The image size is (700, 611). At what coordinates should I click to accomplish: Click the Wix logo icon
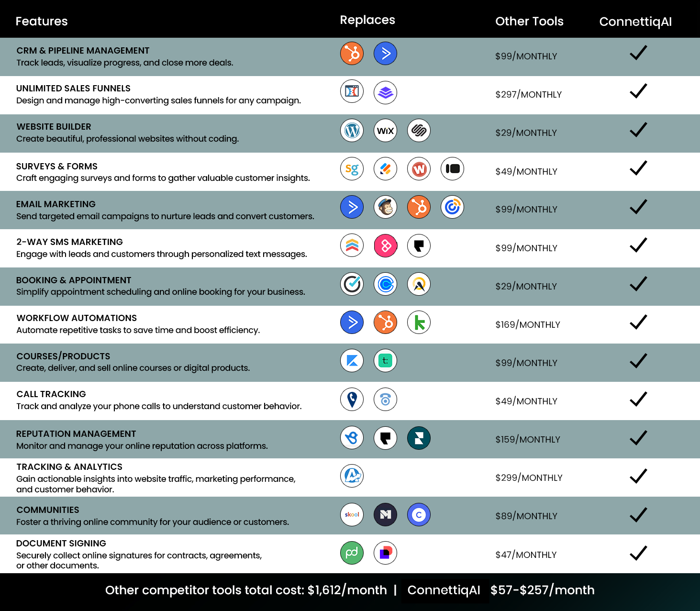tap(385, 131)
